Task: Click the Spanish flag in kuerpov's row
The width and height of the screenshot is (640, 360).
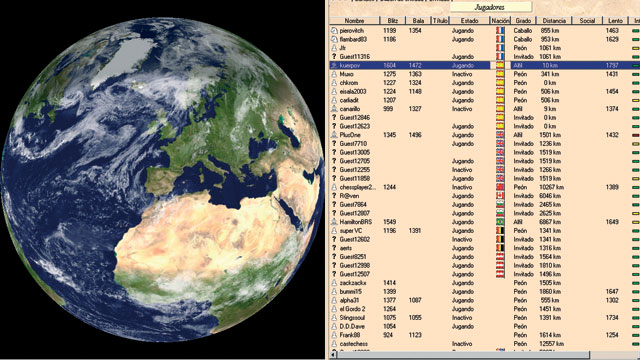Action: [500, 65]
